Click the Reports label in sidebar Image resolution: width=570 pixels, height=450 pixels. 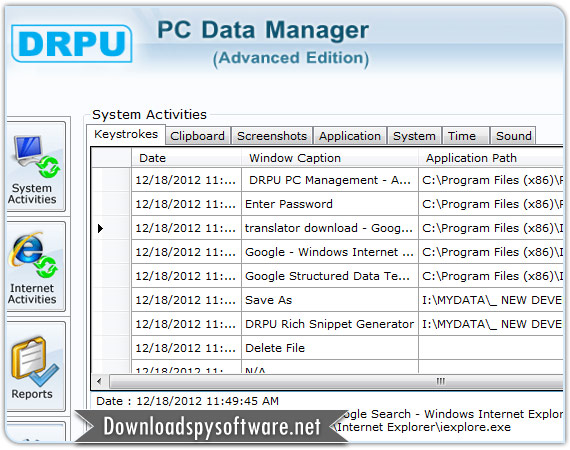pos(32,394)
